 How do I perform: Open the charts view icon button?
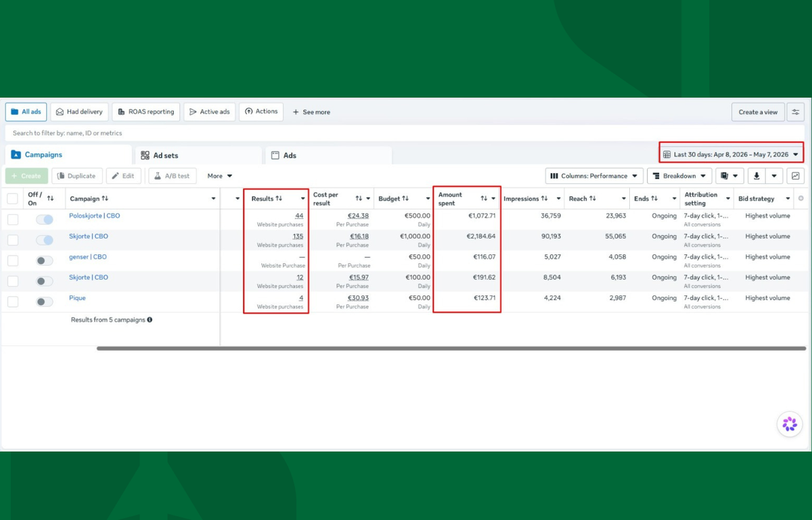tap(795, 176)
